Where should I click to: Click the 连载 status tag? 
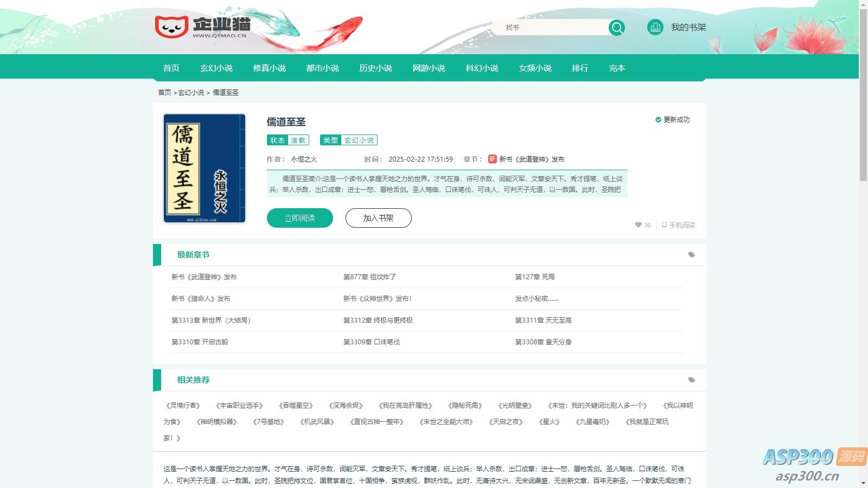(298, 140)
